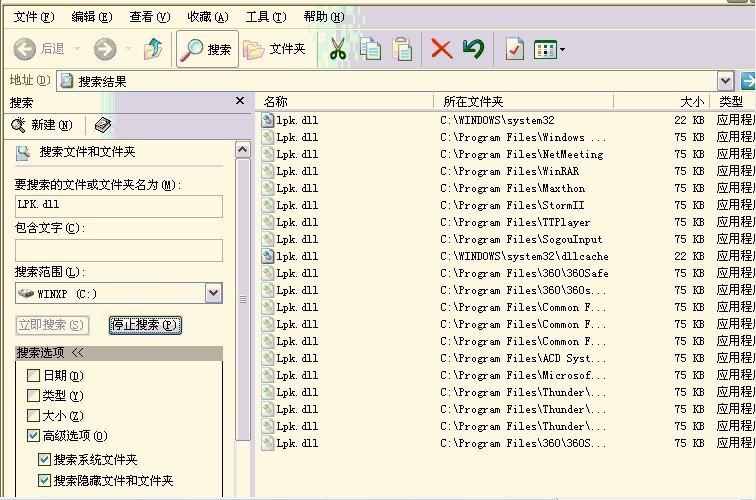The height and width of the screenshot is (500, 756).
Task: Close the 搜索 side panel
Action: pyautogui.click(x=240, y=101)
